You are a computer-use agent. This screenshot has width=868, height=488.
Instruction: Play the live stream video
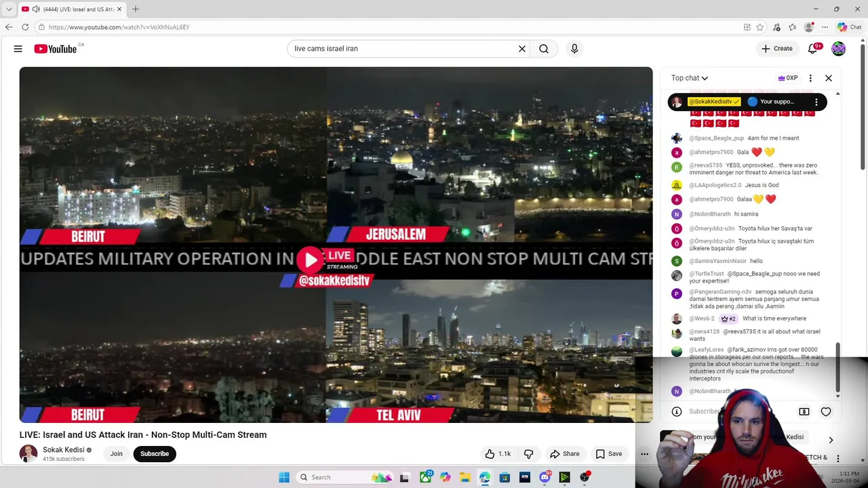point(309,259)
